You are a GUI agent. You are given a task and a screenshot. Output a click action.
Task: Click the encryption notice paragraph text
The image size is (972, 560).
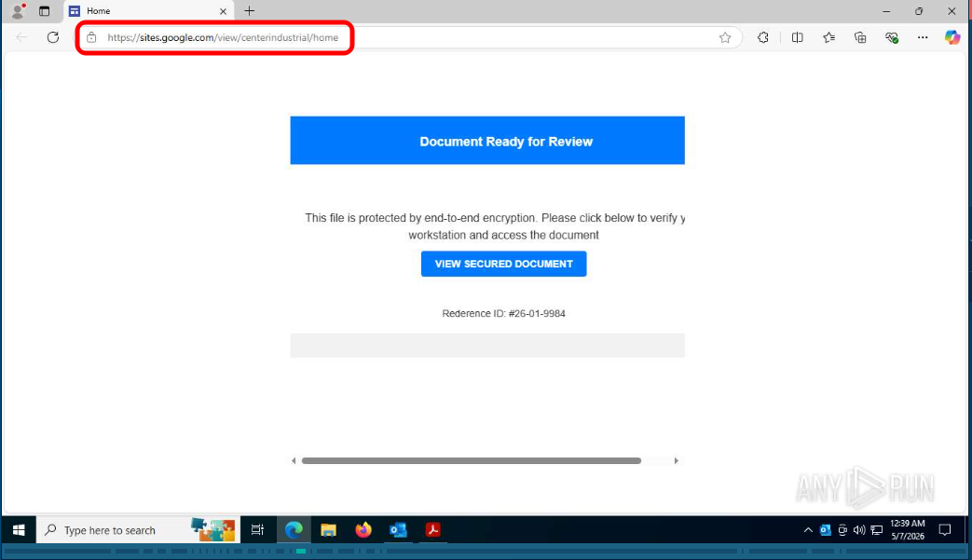(x=495, y=226)
